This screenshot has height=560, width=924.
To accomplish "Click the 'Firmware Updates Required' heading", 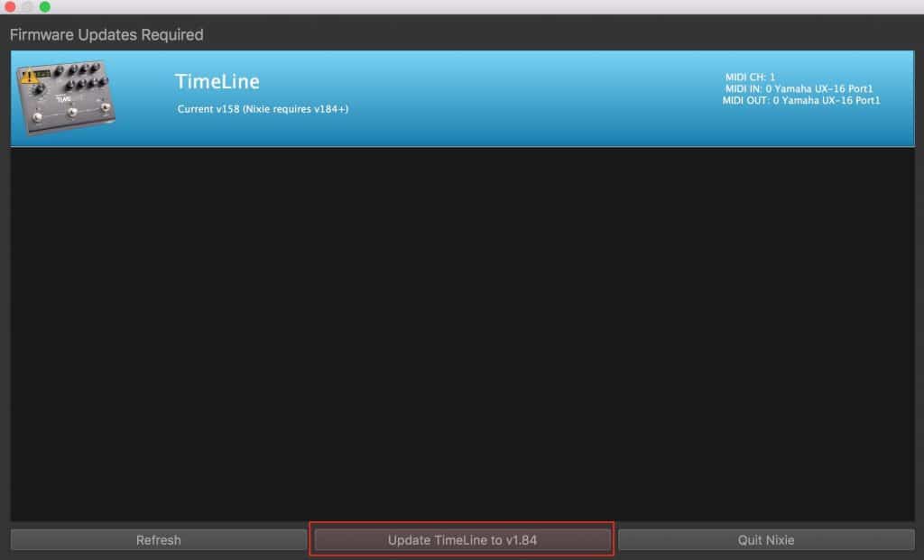I will click(106, 35).
